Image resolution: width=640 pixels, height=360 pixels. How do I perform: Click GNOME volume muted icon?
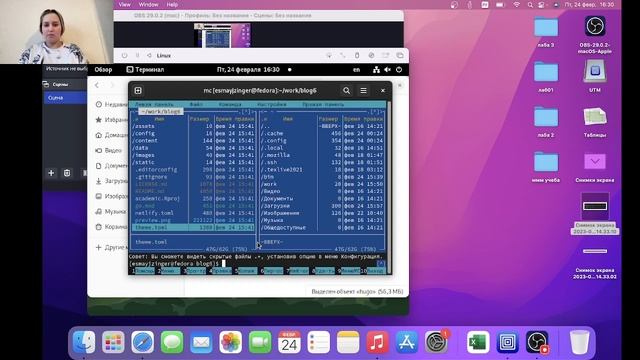[387, 70]
